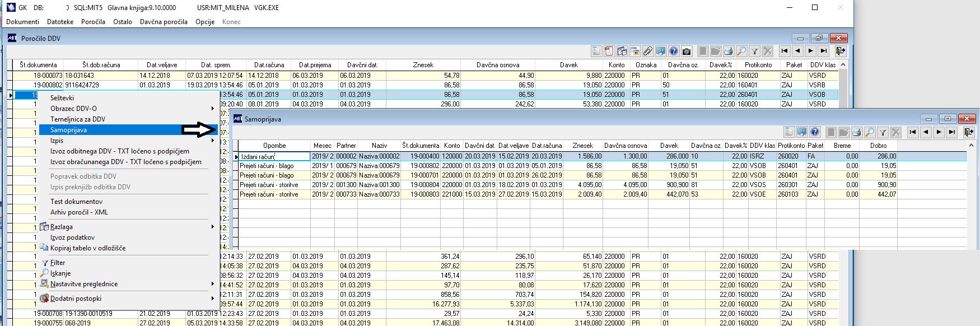Click the camera snapshot icon
The height and width of the screenshot is (326, 980).
click(x=687, y=51)
